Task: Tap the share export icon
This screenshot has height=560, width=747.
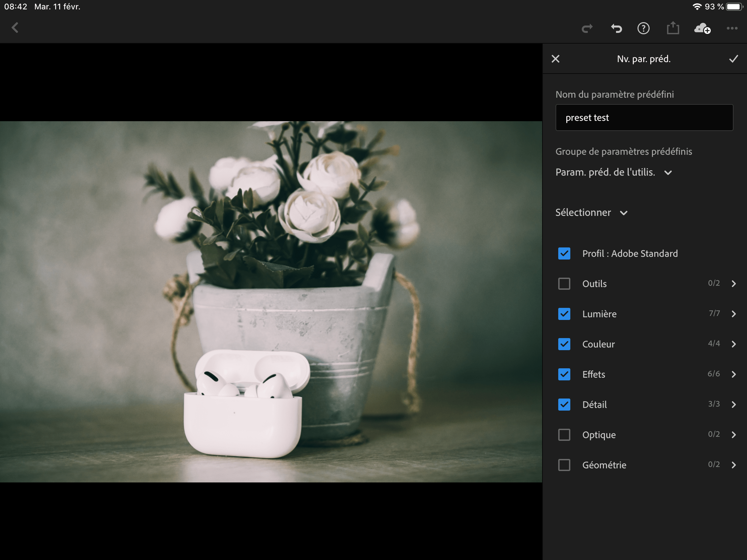Action: click(x=673, y=28)
